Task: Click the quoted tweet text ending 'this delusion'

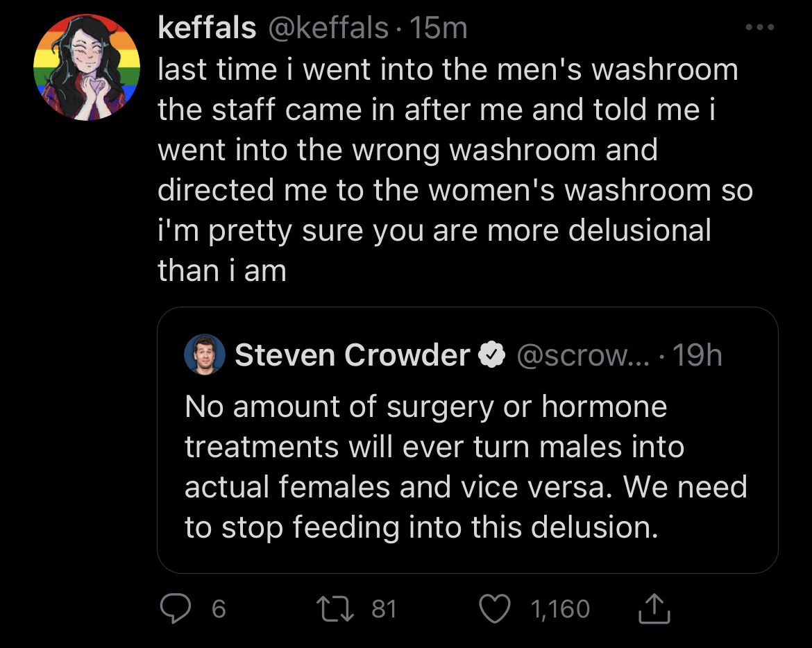Action: 466,466
